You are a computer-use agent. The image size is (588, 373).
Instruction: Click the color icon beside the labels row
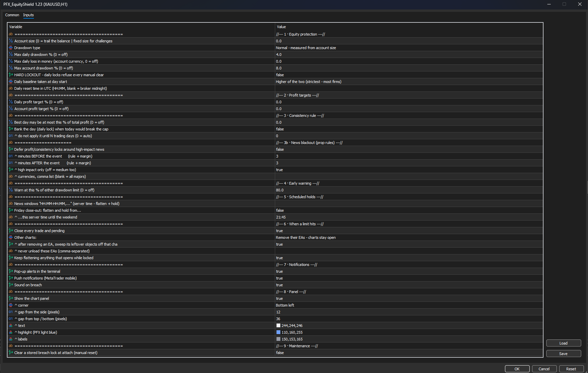(x=11, y=339)
